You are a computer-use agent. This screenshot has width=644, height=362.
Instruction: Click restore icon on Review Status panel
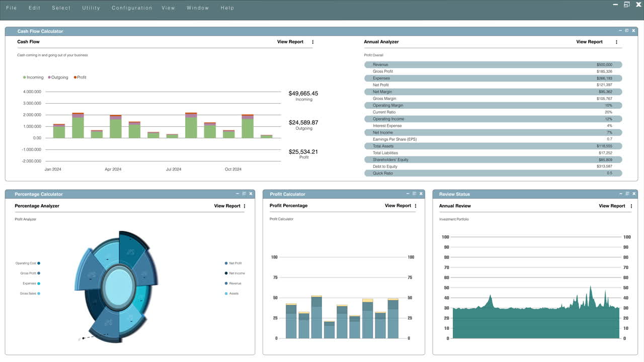626,194
